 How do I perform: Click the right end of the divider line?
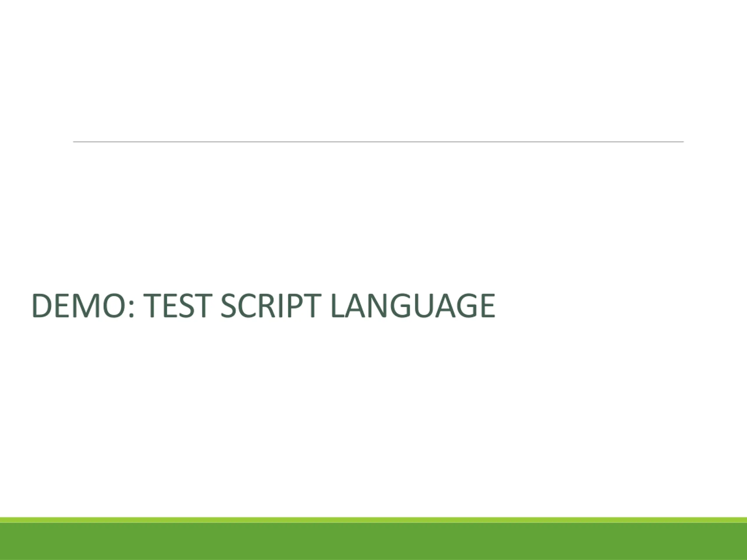click(x=682, y=142)
